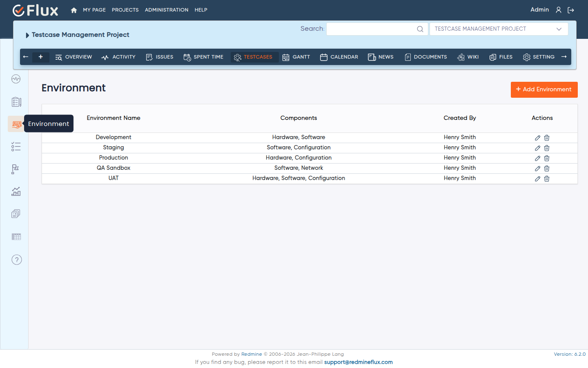Open the Gantt tab
Viewport: 588px width, 368px height.
296,57
